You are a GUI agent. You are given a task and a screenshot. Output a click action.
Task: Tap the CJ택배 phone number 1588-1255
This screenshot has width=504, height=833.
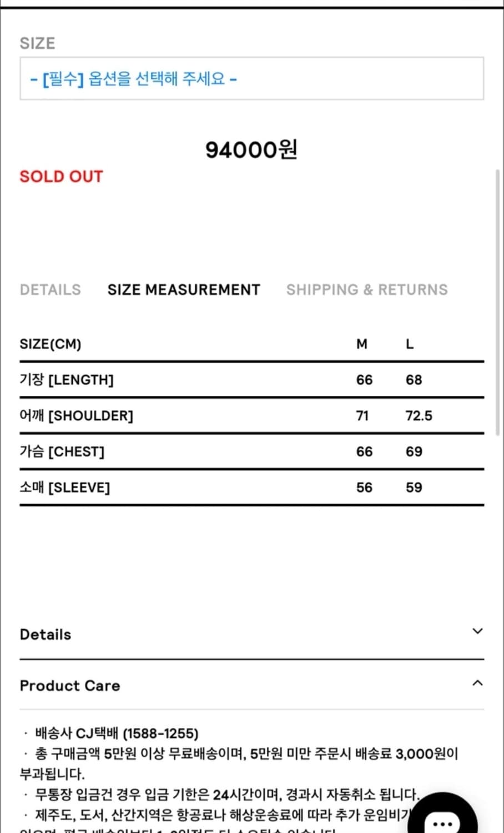(160, 734)
